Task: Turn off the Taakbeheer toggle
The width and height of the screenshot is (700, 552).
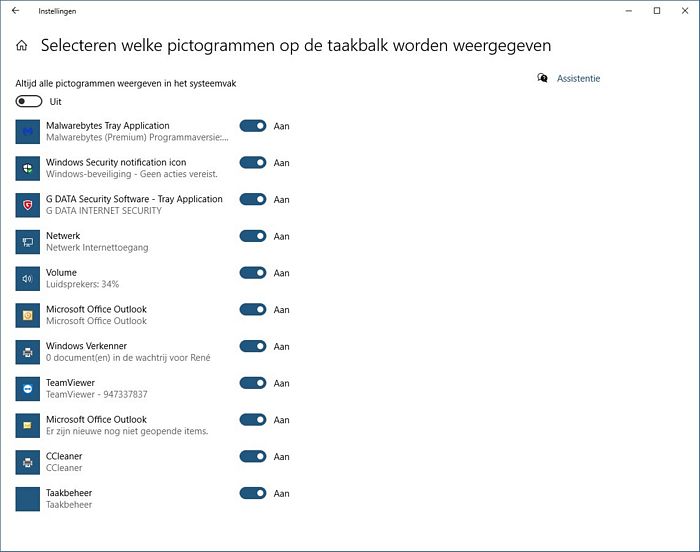Action: [253, 493]
